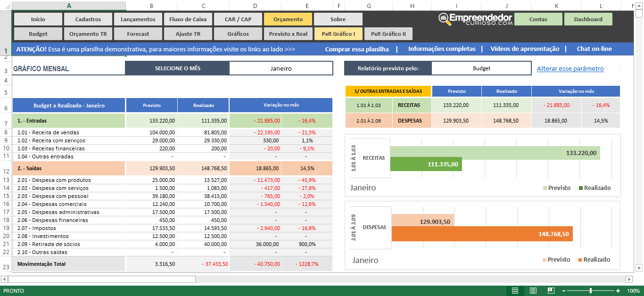
Task: Click horizontal scrollbar right arrow
Action: pos(629,279)
